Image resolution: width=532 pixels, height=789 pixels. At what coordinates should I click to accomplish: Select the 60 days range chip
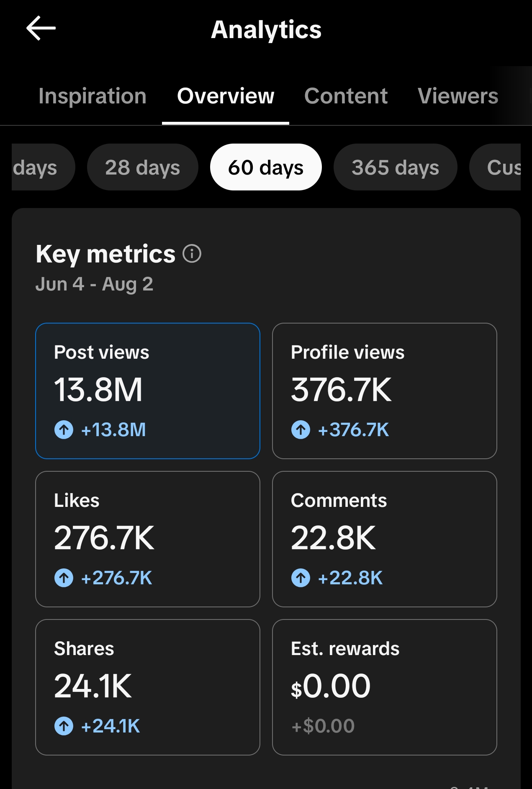pyautogui.click(x=266, y=167)
